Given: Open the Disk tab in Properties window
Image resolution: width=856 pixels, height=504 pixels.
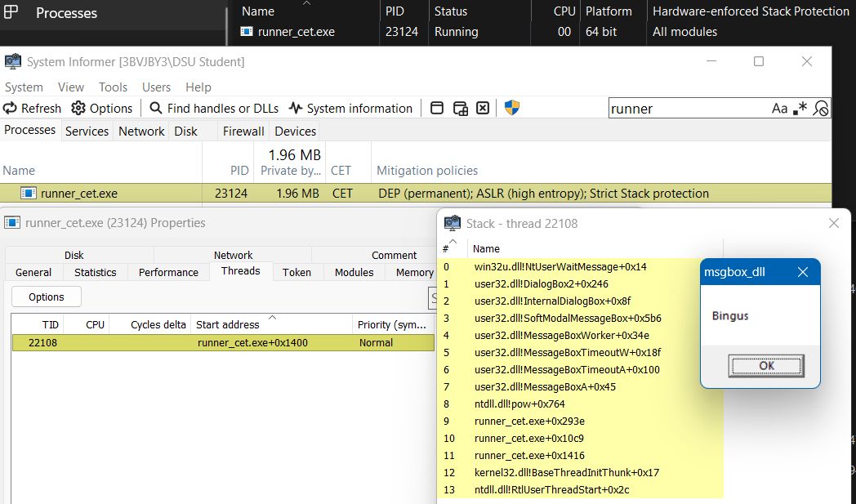Looking at the screenshot, I should [74, 255].
